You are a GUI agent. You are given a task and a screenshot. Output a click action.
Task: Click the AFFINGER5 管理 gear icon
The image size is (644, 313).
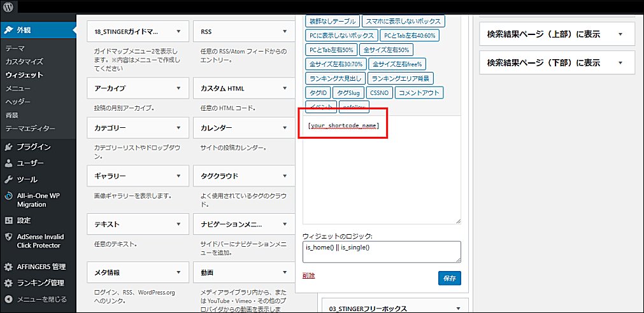click(x=9, y=267)
